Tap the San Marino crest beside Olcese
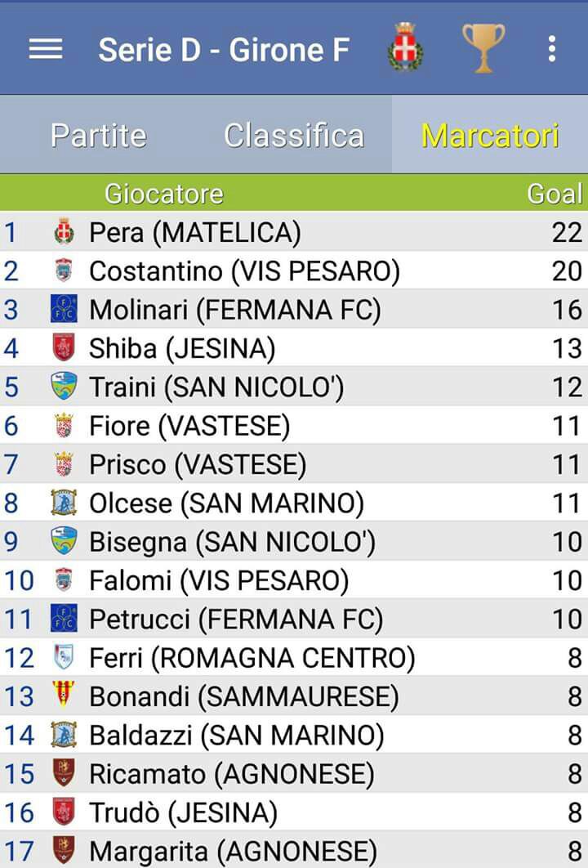 pyautogui.click(x=64, y=503)
